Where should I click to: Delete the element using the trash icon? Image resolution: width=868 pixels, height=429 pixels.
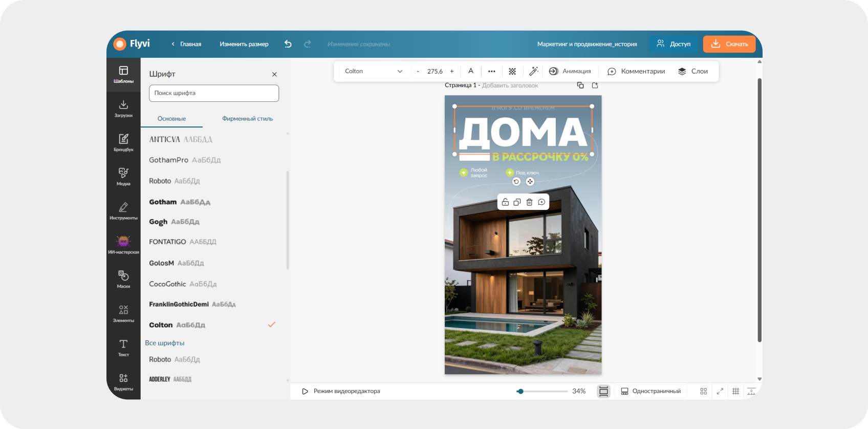530,202
